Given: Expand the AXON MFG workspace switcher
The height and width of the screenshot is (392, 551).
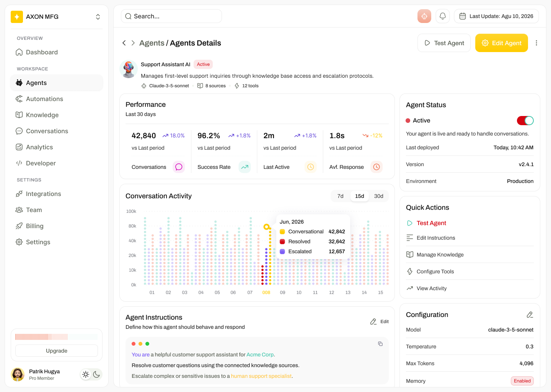Looking at the screenshot, I should (x=98, y=17).
